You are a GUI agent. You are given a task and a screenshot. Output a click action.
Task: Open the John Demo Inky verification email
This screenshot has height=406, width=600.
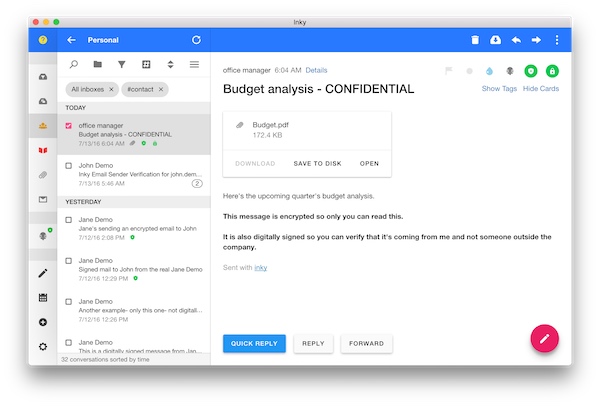pyautogui.click(x=134, y=174)
